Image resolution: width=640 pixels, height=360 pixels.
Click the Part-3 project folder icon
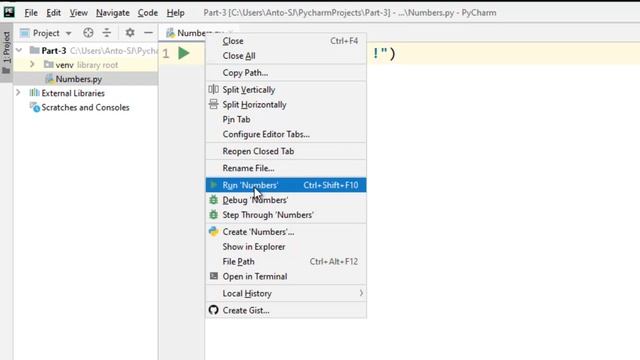click(x=35, y=50)
